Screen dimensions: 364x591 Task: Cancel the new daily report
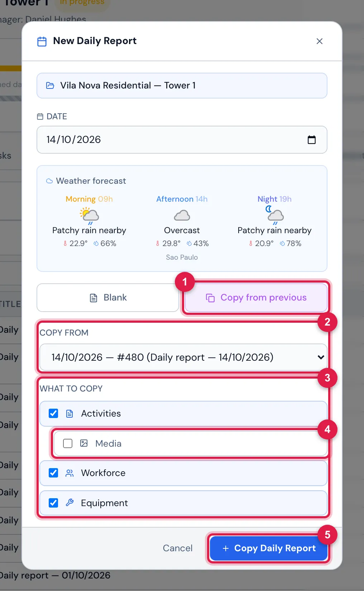[178, 548]
